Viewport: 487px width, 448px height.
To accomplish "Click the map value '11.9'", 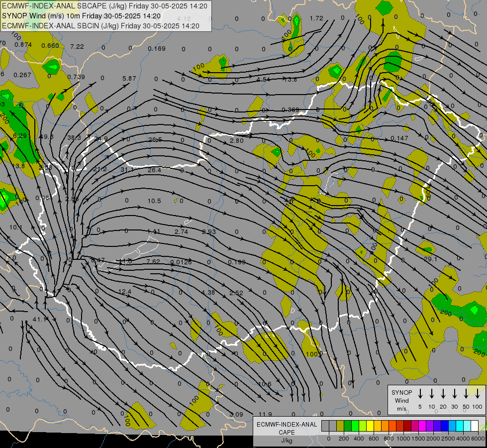I will click(x=265, y=414).
